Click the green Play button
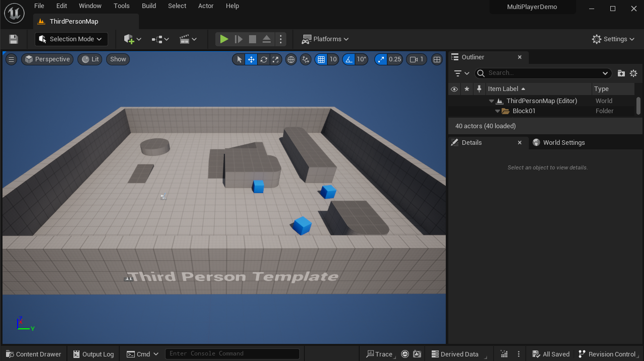The height and width of the screenshot is (361, 644). [x=224, y=39]
